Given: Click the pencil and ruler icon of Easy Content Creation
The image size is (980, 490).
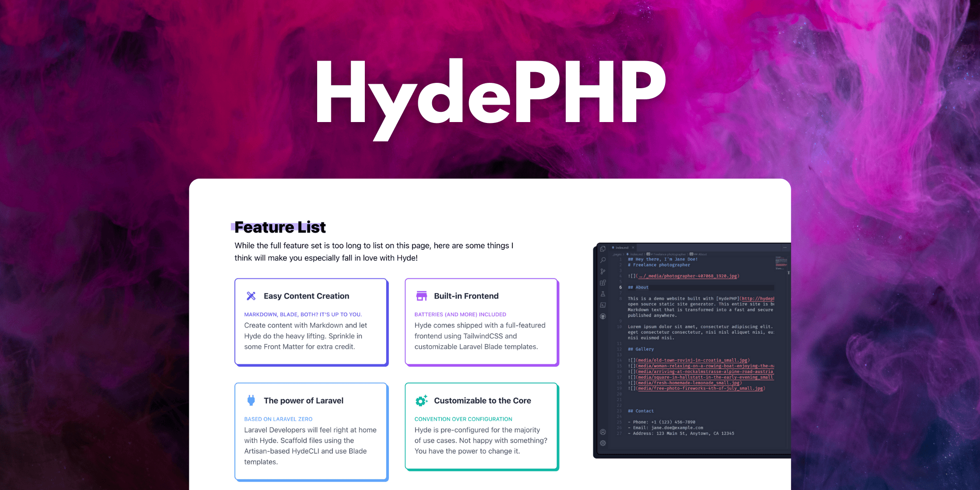Looking at the screenshot, I should 251,296.
